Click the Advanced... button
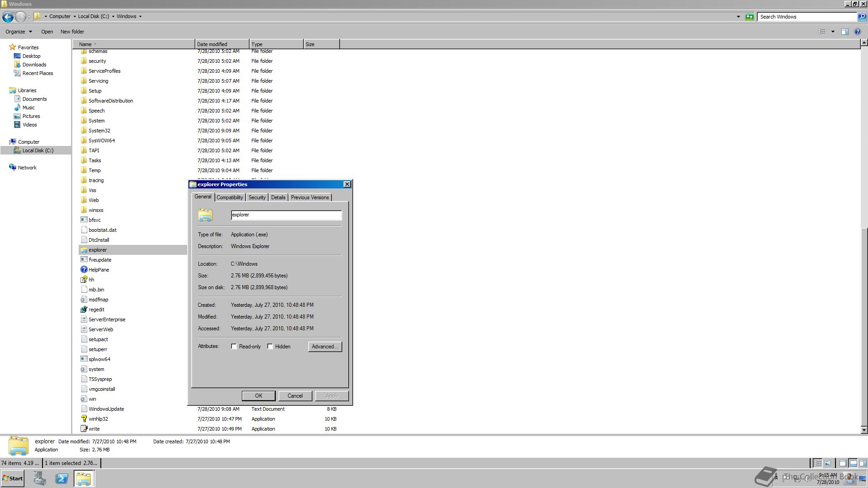Image resolution: width=868 pixels, height=488 pixels. tap(325, 347)
